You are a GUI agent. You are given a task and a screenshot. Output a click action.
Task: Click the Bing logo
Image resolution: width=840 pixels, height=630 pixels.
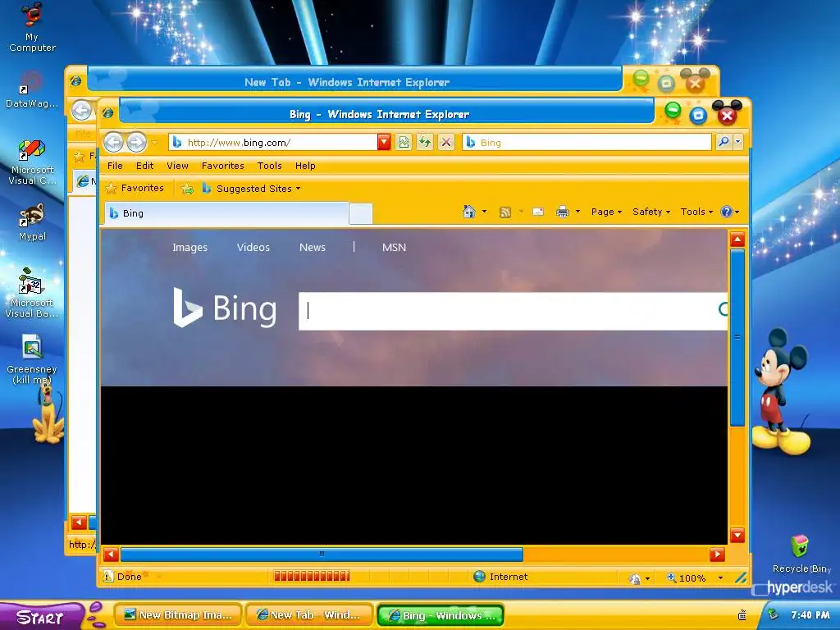tap(225, 308)
